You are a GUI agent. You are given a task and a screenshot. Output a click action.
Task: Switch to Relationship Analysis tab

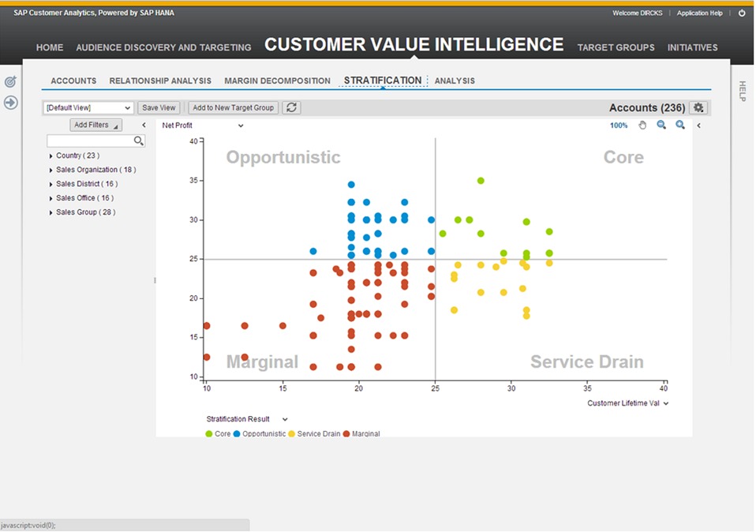160,81
